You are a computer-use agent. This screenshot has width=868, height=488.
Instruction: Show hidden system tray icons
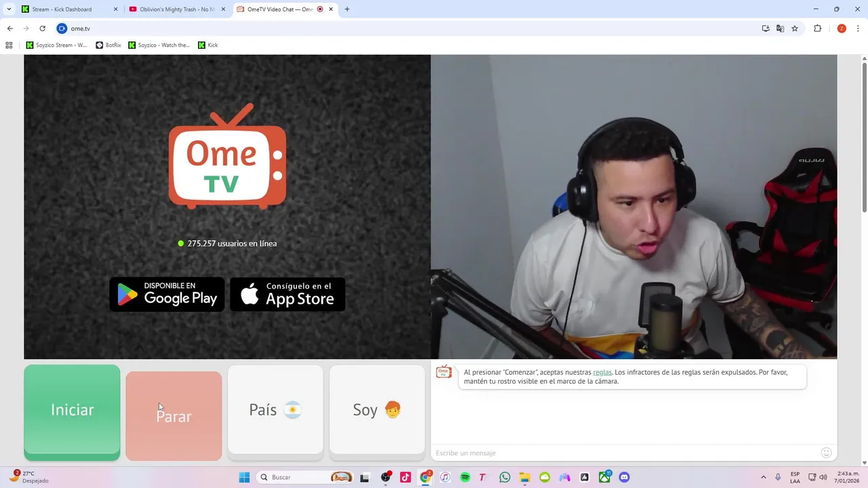(763, 477)
